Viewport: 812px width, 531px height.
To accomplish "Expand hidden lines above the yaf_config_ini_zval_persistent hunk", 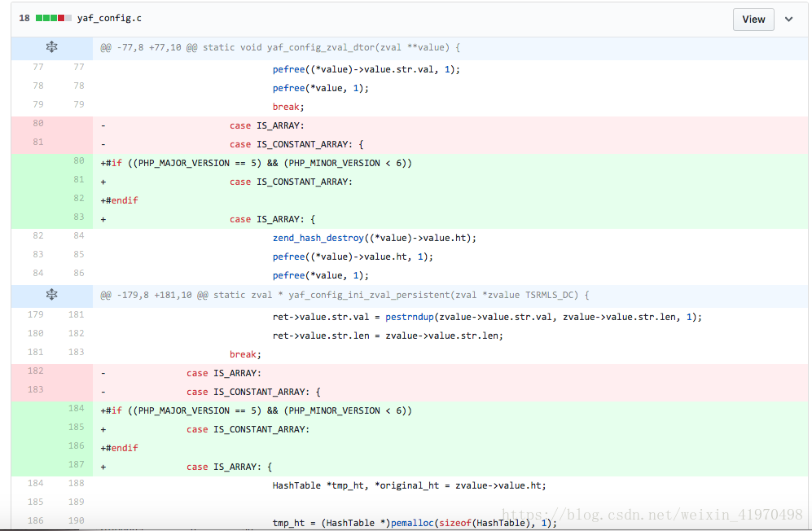I will coord(52,295).
